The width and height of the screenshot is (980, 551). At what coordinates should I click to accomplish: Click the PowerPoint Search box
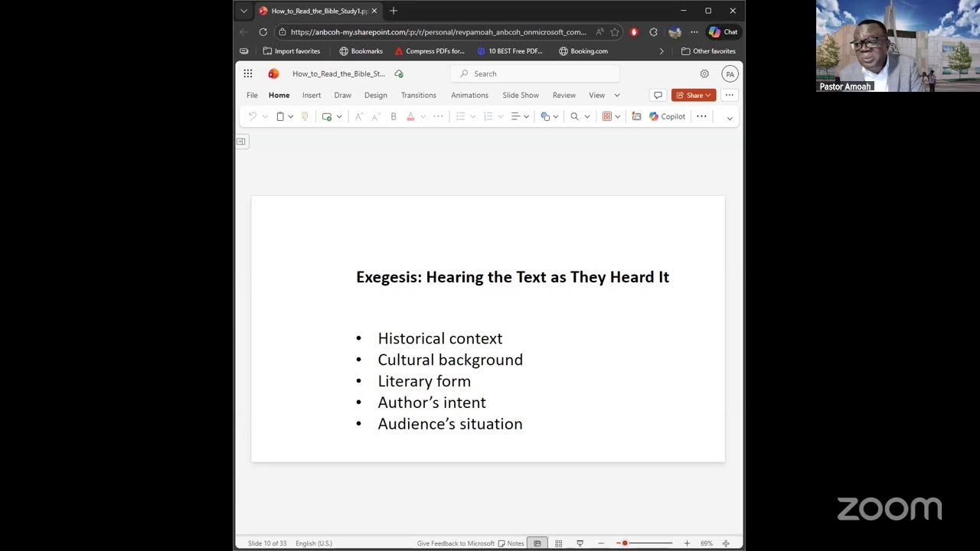pyautogui.click(x=535, y=73)
